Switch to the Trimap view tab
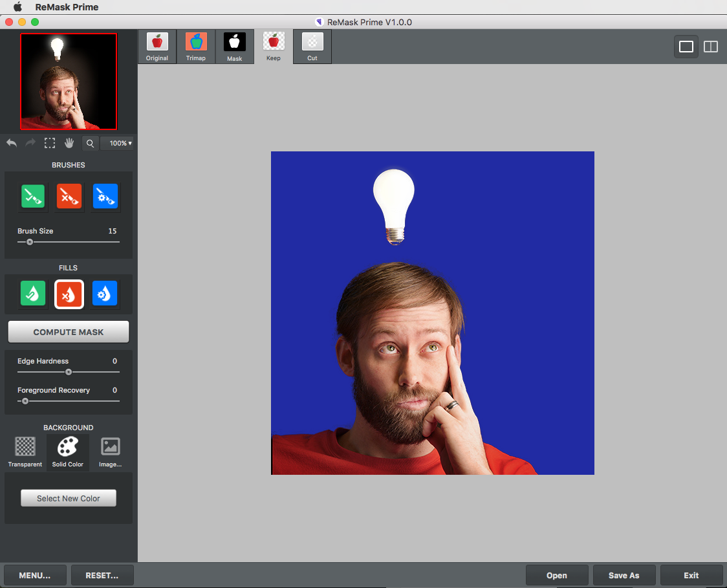Image resolution: width=727 pixels, height=588 pixels. coord(196,47)
